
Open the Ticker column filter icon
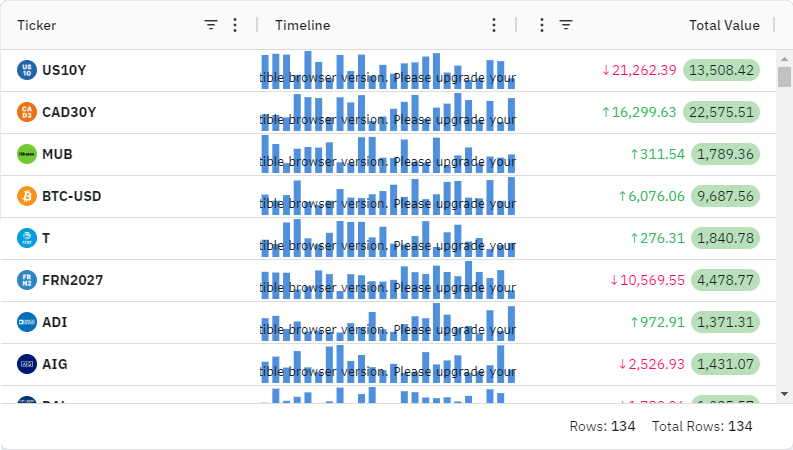(x=211, y=25)
